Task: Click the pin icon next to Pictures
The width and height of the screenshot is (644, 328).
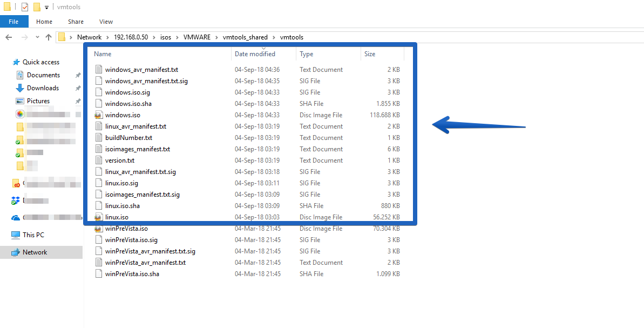Action: click(x=78, y=101)
